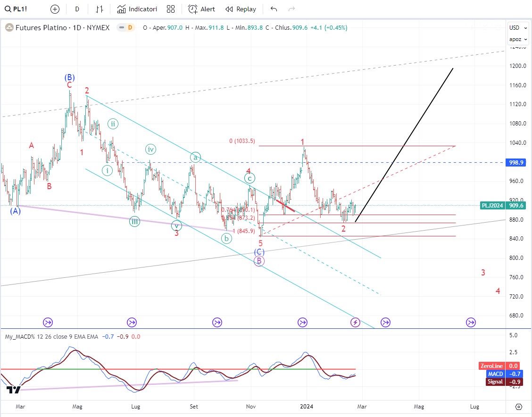Open the Indicatori panel
532x417 pixels.
point(137,9)
